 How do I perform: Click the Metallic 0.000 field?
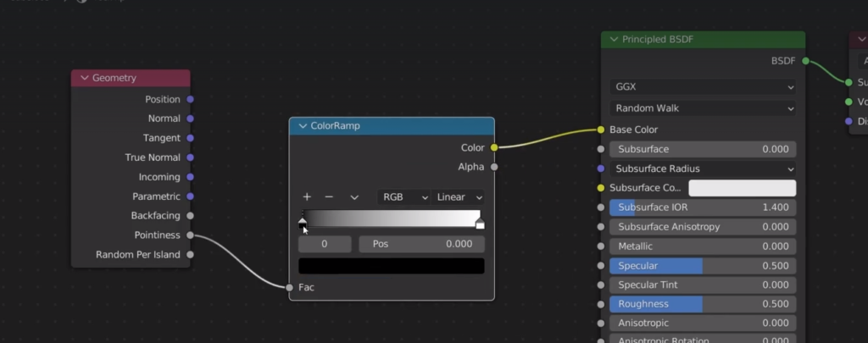pyautogui.click(x=703, y=246)
